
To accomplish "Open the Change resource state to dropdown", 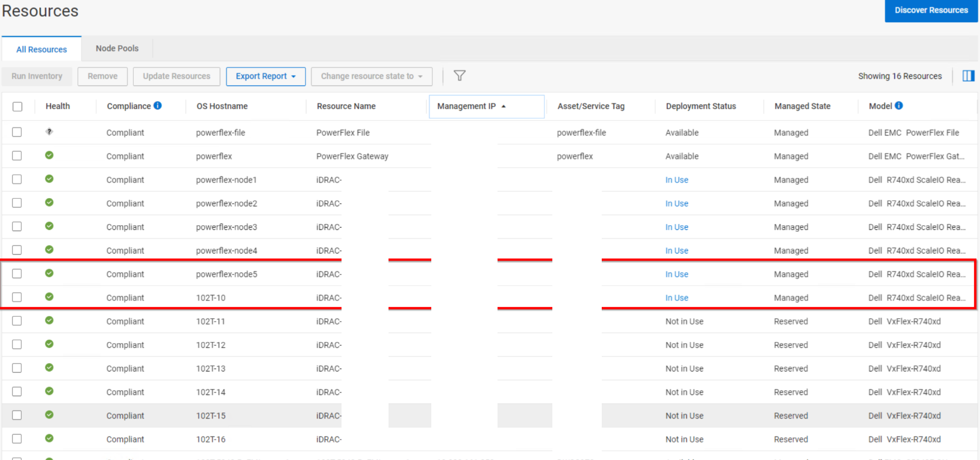I will coord(372,76).
